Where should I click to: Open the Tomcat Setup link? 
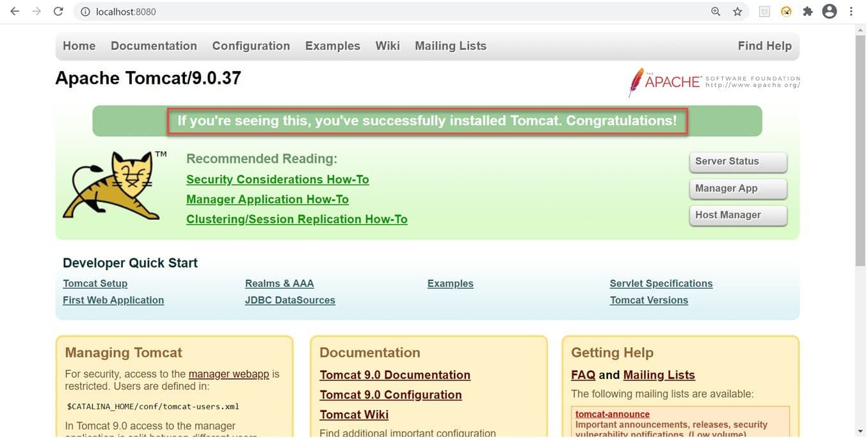click(x=95, y=284)
